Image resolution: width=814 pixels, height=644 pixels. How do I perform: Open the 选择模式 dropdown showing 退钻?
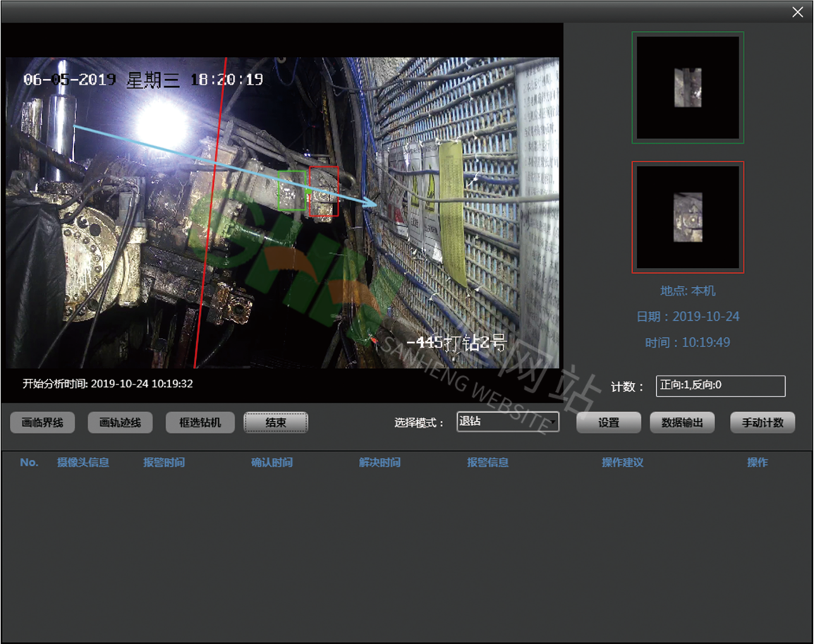[x=508, y=422]
